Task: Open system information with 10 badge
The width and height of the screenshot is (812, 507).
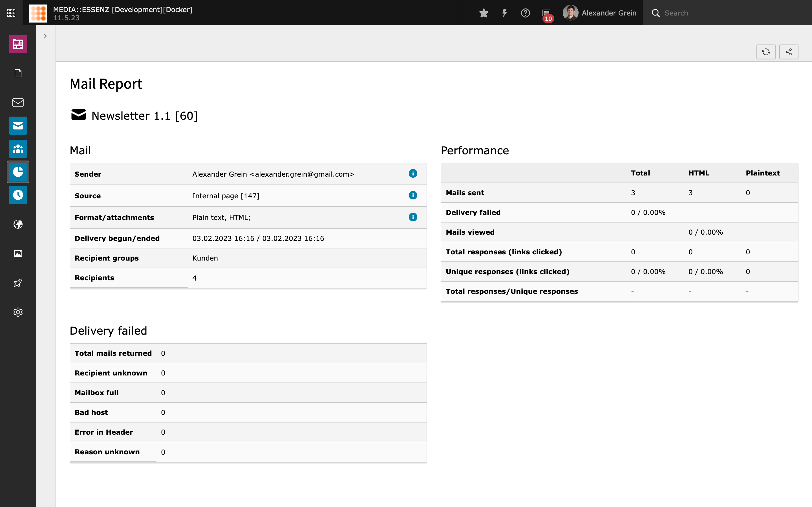Action: point(547,13)
